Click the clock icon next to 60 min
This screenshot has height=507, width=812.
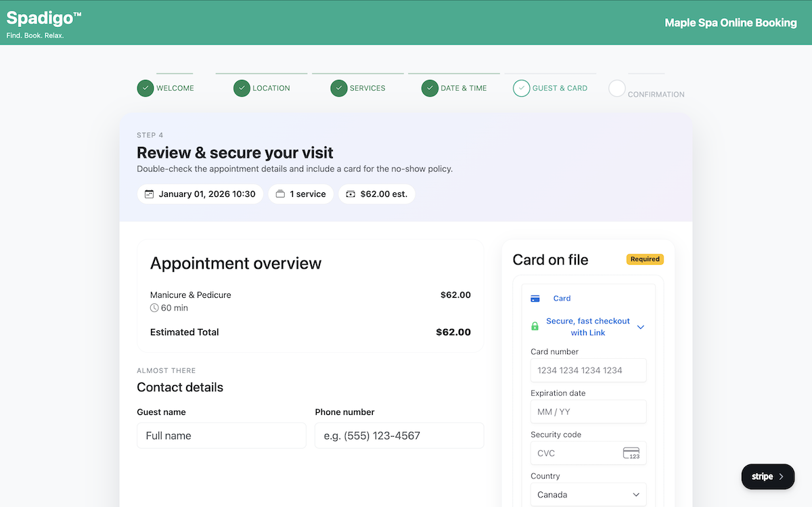pyautogui.click(x=154, y=308)
